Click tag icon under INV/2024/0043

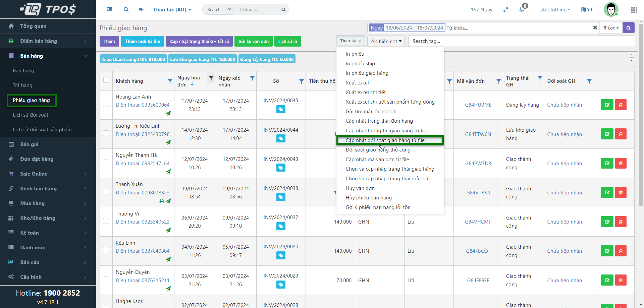click(281, 168)
